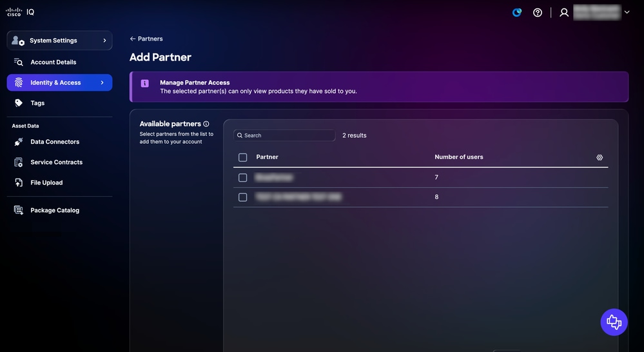Open Package Catalog in the sidebar
Image resolution: width=644 pixels, height=352 pixels.
click(x=59, y=210)
